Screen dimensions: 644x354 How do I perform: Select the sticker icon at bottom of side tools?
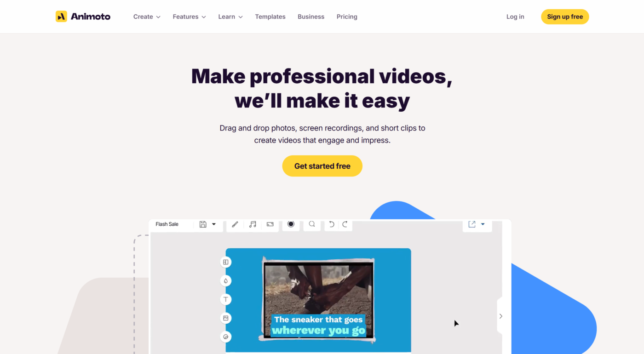(225, 337)
